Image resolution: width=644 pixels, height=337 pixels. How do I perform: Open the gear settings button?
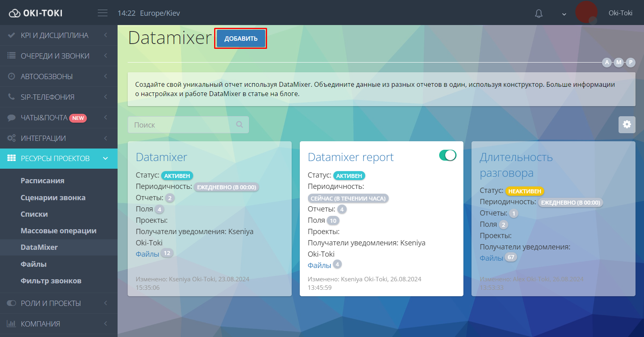coord(627,124)
